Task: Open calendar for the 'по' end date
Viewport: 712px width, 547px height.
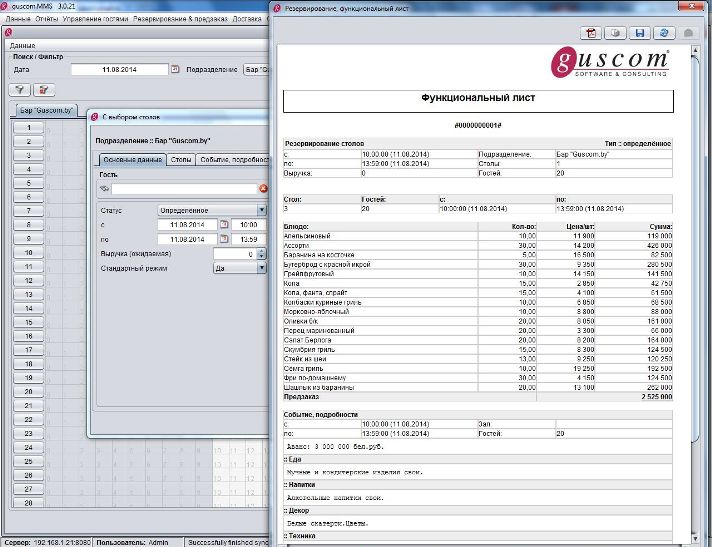Action: click(224, 240)
